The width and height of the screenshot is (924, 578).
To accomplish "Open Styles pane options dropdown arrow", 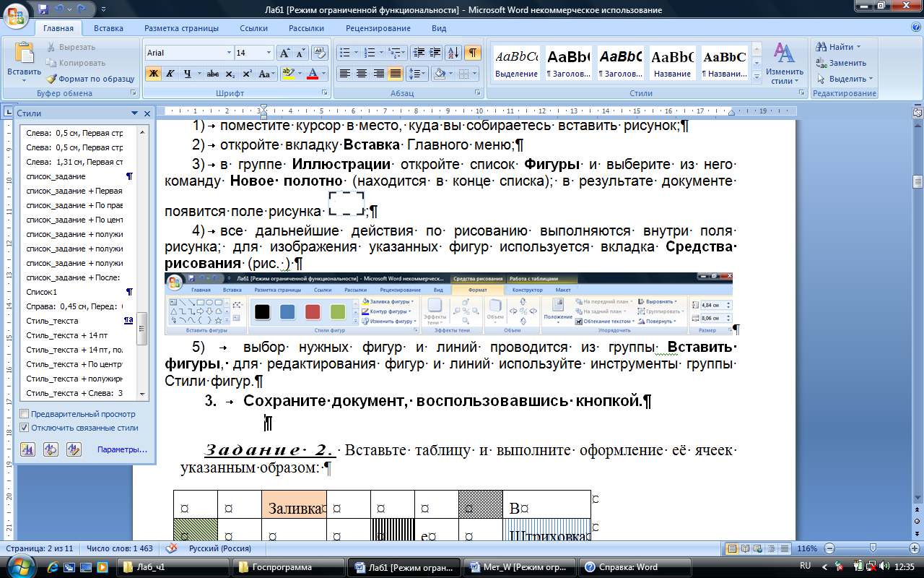I will click(x=134, y=113).
